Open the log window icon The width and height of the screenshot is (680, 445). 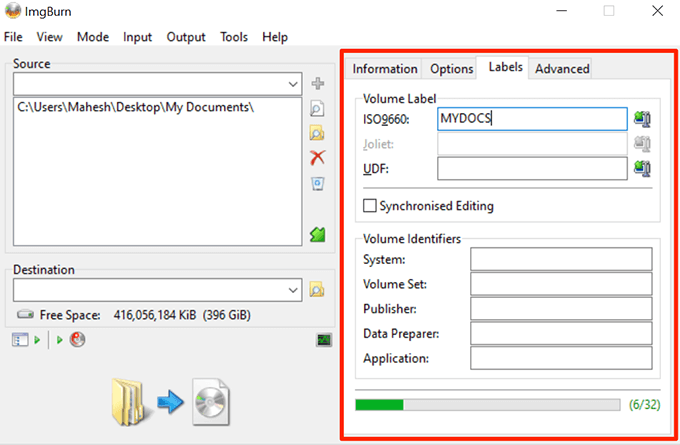coord(324,340)
